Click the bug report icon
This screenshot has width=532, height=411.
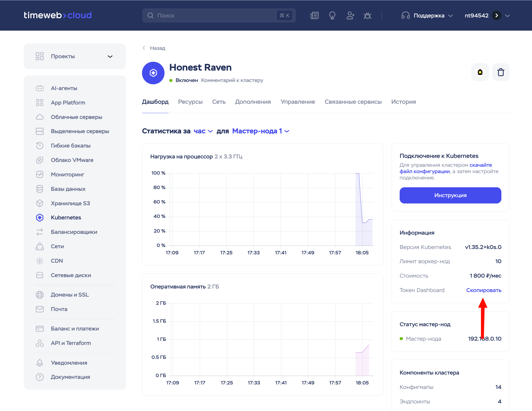[x=367, y=16]
